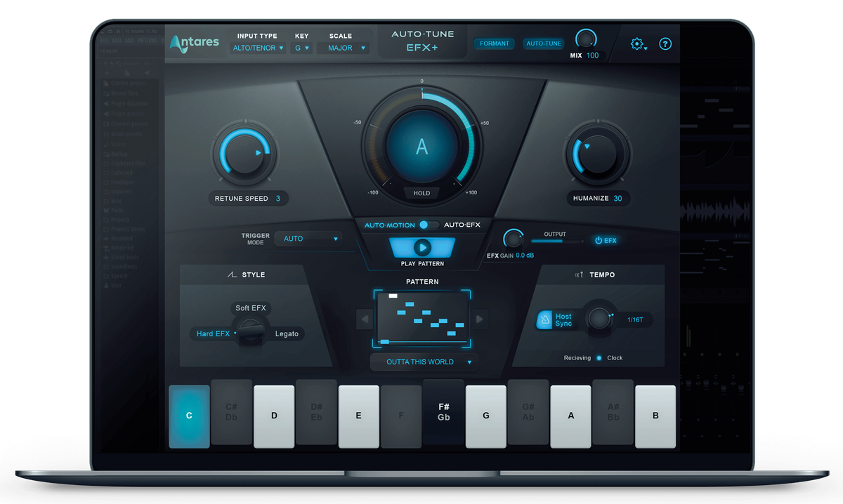The image size is (843, 504).
Task: Click the left arrow to change pattern
Action: (365, 319)
